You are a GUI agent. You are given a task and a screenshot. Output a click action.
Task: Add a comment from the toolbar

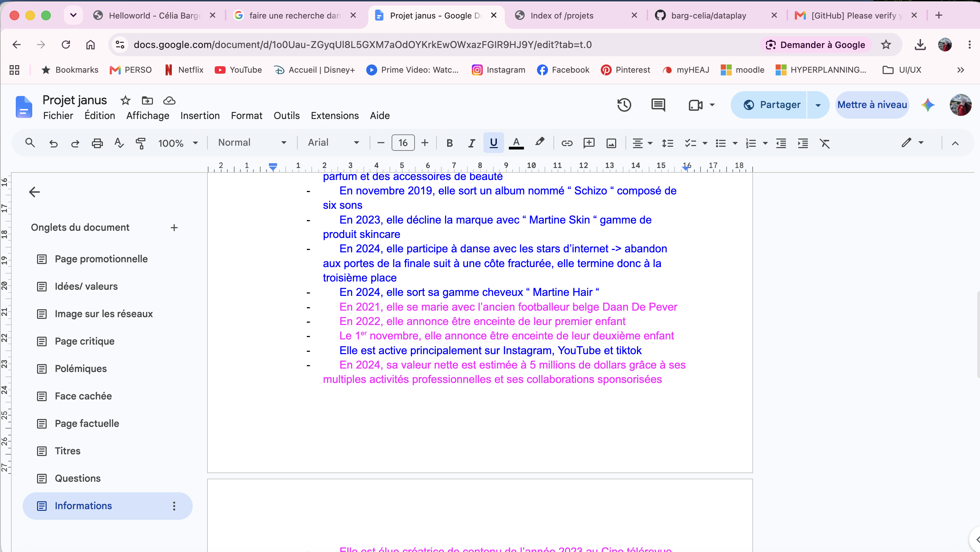[589, 143]
